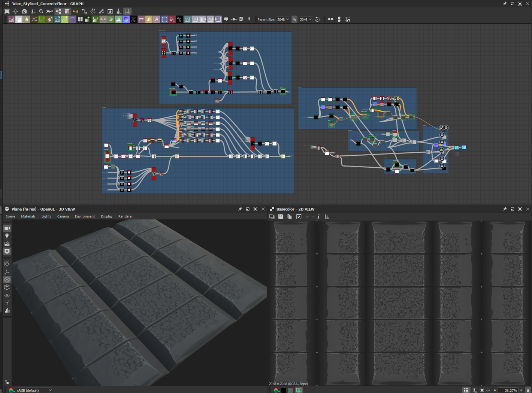532x393 pixels.
Task: Add a Blur node (droplet icon)
Action: 27,19
